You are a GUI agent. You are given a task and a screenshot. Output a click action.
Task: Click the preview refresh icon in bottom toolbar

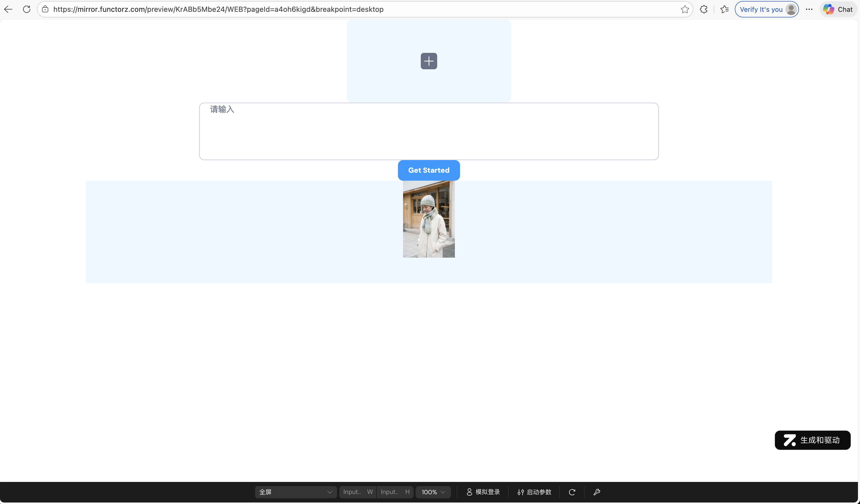coord(572,492)
